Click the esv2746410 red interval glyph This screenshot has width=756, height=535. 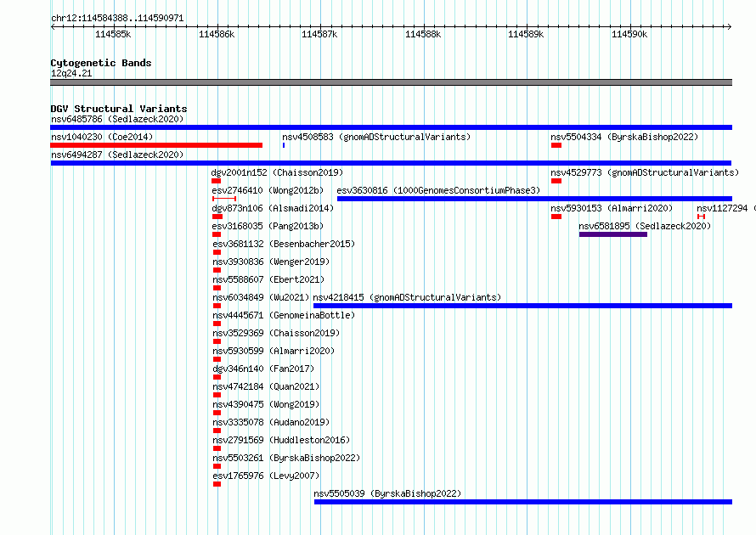pyautogui.click(x=224, y=199)
